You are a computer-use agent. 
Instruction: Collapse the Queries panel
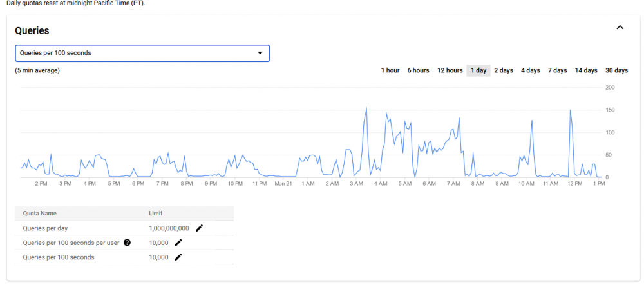tap(620, 28)
